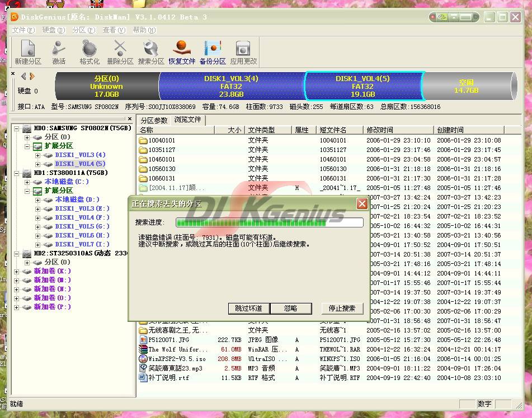Select the 格式化 (Format) toolbar icon
This screenshot has width=532, height=418.
90,51
